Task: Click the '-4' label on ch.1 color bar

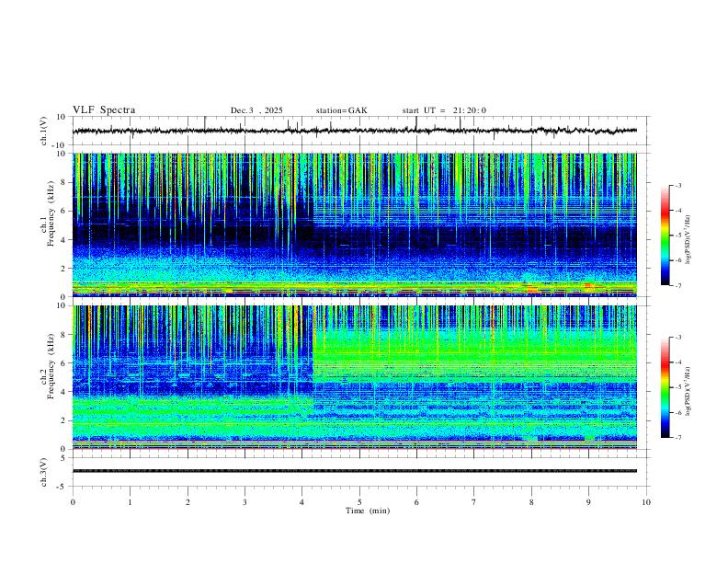Action: tap(677, 211)
